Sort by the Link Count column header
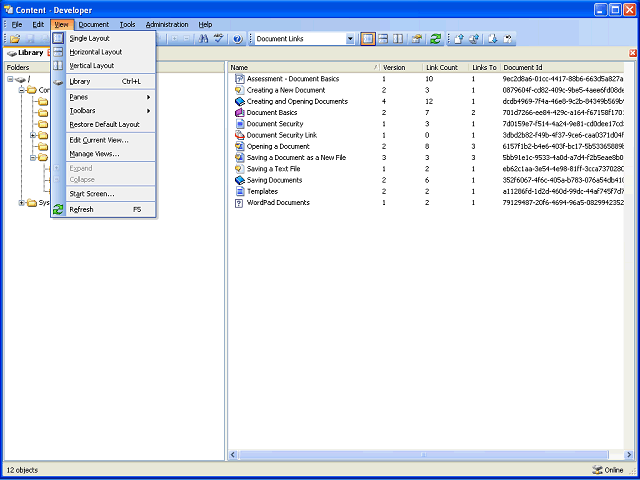The image size is (640, 480). click(446, 67)
